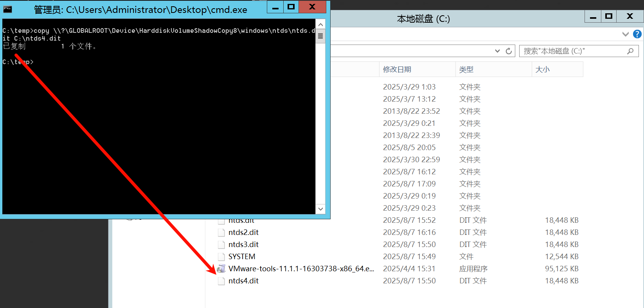Minimize the cmd.exe window
The image size is (644, 308).
click(275, 7)
